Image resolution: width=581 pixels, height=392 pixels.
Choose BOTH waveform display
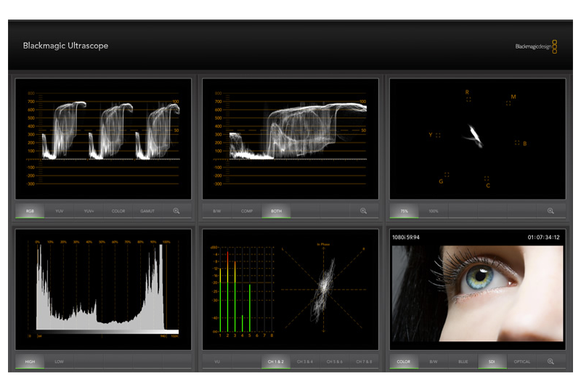[x=277, y=211]
